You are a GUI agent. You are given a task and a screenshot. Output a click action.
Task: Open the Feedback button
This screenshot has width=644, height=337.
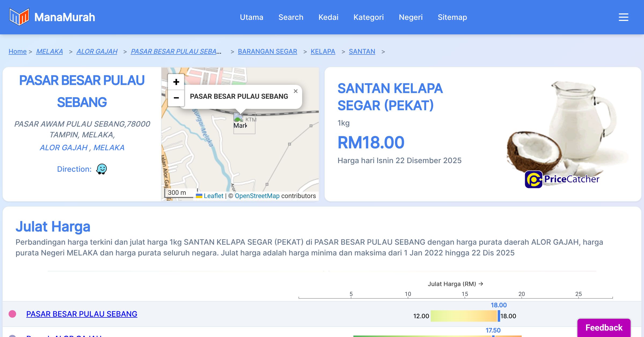pos(604,328)
